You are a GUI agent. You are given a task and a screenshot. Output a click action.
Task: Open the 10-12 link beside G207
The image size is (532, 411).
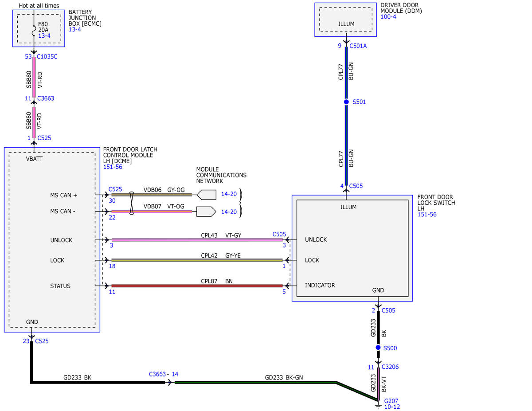pyautogui.click(x=391, y=407)
